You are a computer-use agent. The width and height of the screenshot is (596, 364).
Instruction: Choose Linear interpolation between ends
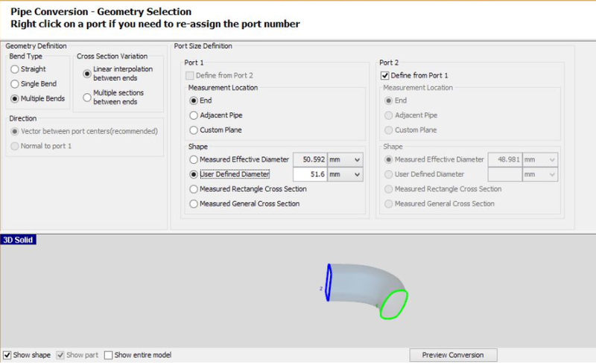[87, 74]
